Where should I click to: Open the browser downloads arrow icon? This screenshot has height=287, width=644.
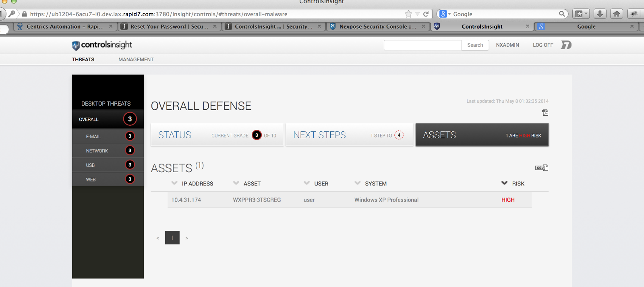click(x=600, y=14)
